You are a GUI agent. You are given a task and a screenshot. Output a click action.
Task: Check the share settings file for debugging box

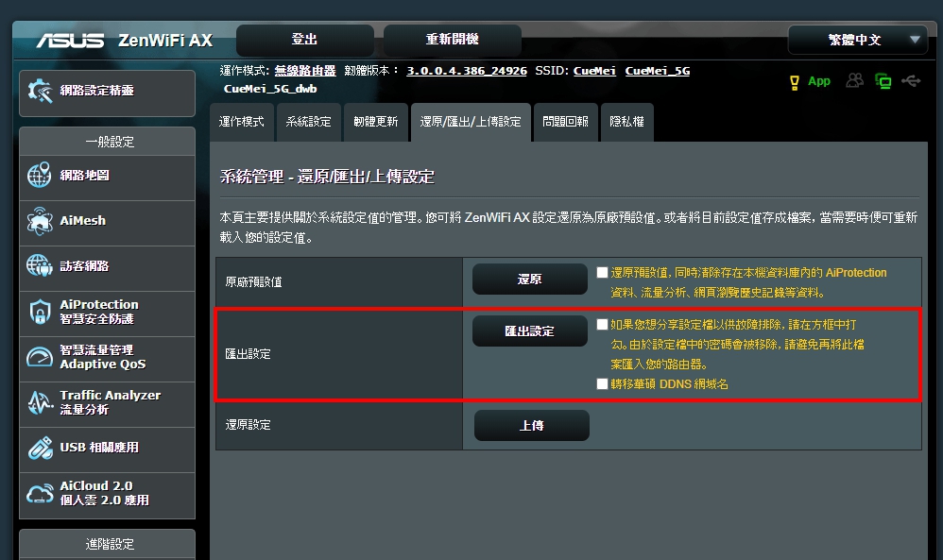(602, 325)
